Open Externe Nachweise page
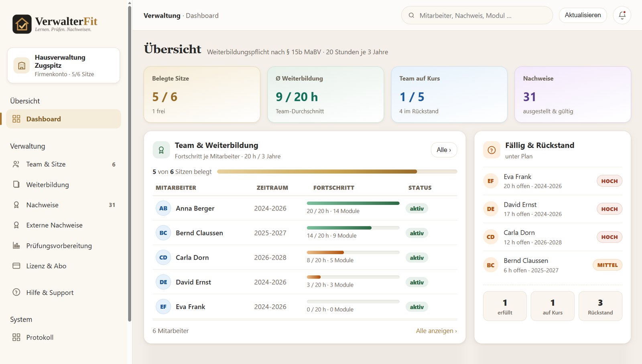This screenshot has height=364, width=642. click(63, 225)
